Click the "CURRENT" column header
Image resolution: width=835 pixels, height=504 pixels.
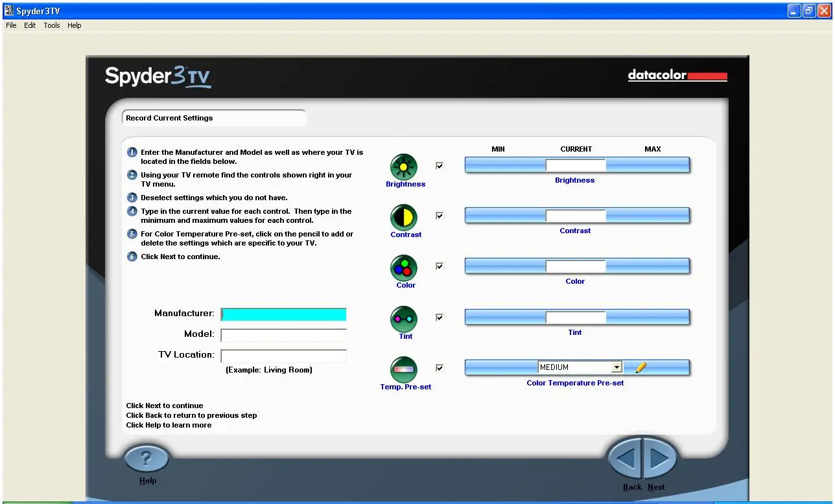(576, 149)
